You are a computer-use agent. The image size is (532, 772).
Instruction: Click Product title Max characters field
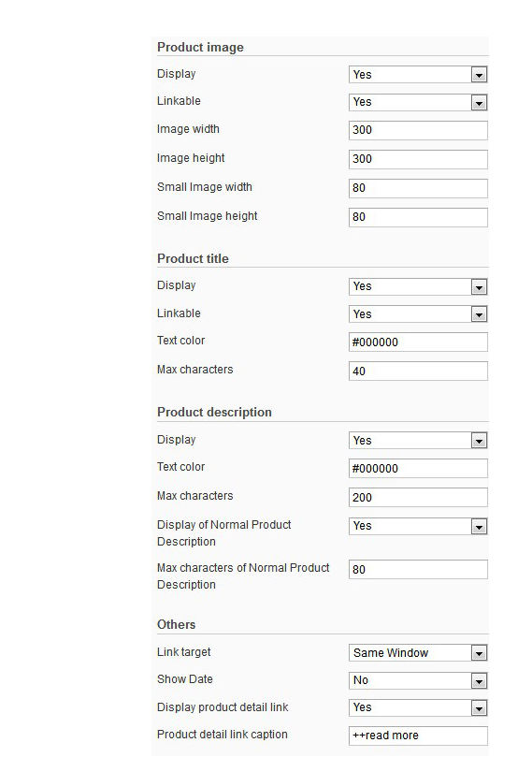tap(418, 371)
